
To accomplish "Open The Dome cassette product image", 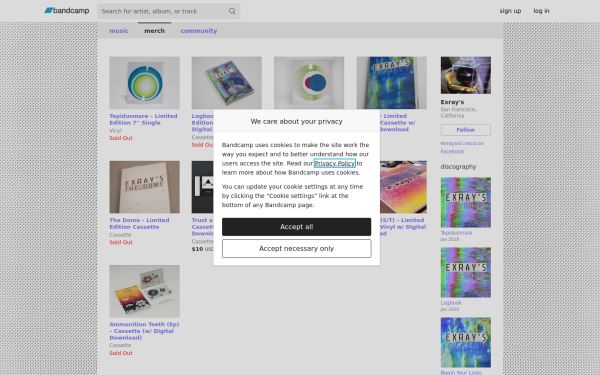I will [x=145, y=187].
